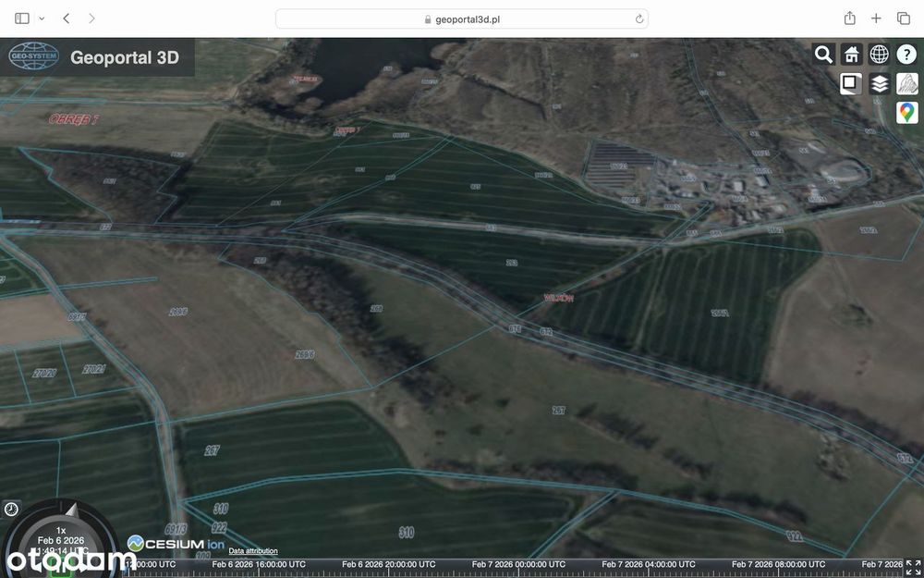Select parcel labeled 270/21
This screenshot has width=924, height=578.
tap(94, 369)
